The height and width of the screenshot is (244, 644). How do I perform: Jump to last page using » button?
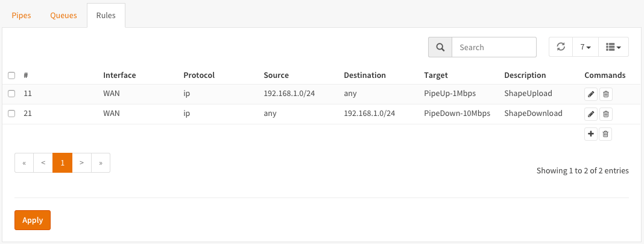(x=101, y=162)
